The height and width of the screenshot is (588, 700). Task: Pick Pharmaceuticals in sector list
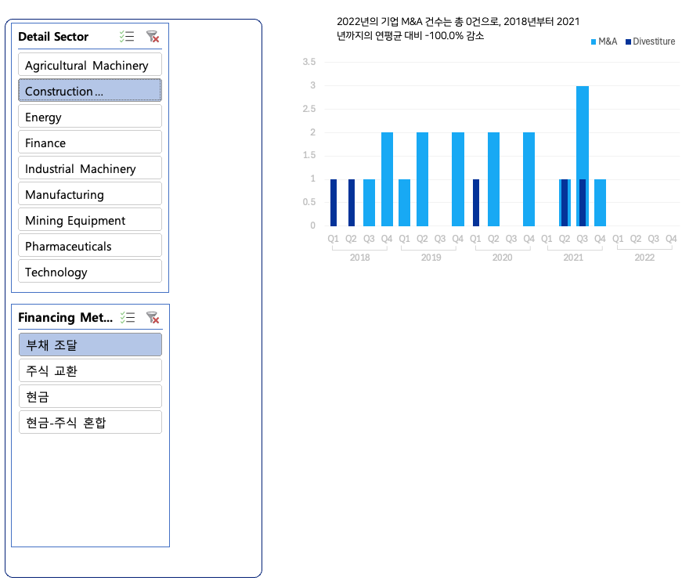(90, 246)
